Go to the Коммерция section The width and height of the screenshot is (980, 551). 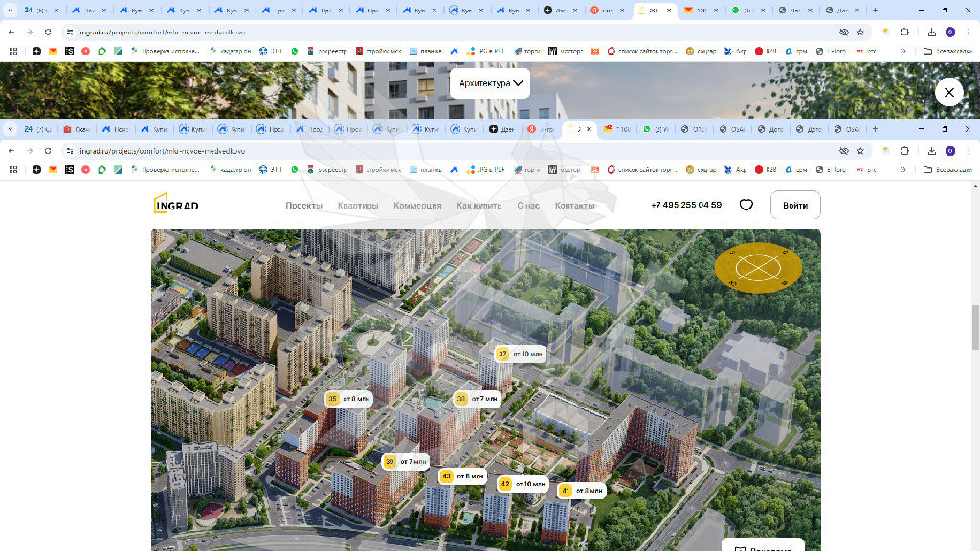(x=417, y=206)
